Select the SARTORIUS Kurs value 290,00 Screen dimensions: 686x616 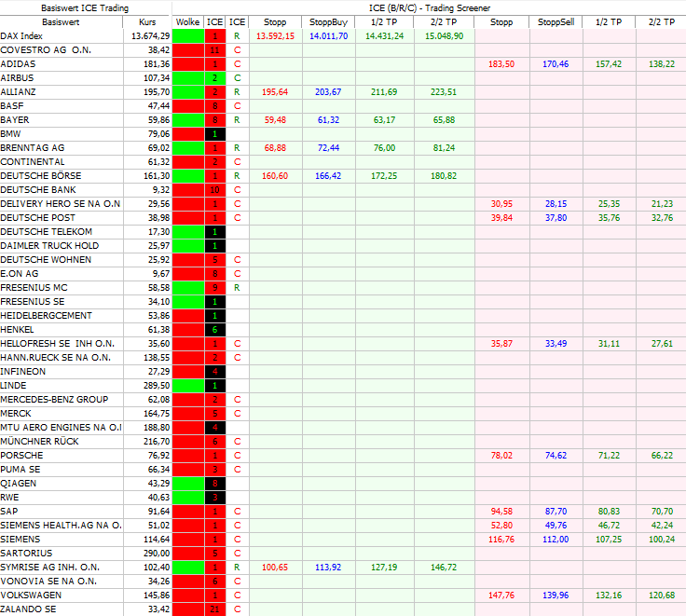point(157,554)
